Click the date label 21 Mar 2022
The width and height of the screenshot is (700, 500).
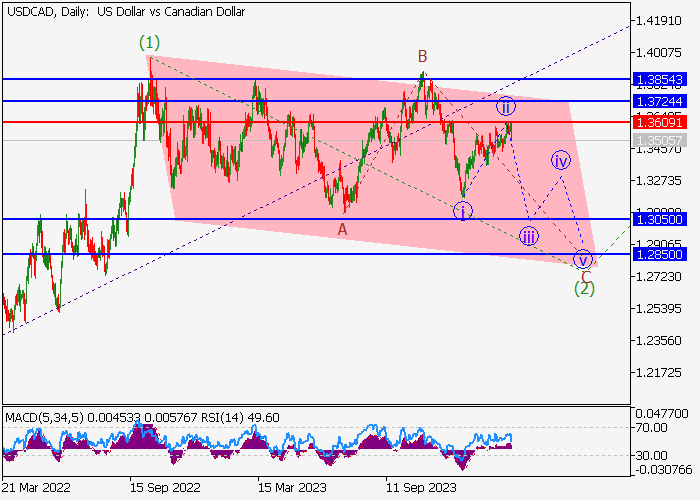coord(36,488)
